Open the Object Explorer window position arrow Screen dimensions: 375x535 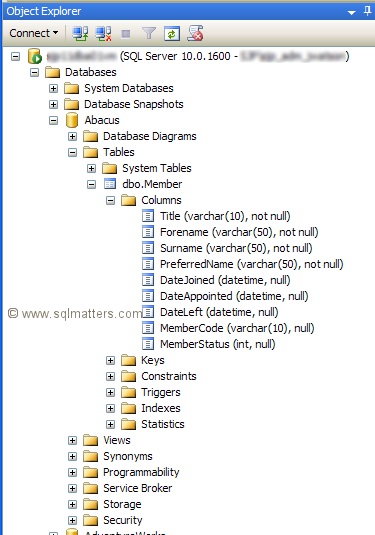click(x=351, y=13)
